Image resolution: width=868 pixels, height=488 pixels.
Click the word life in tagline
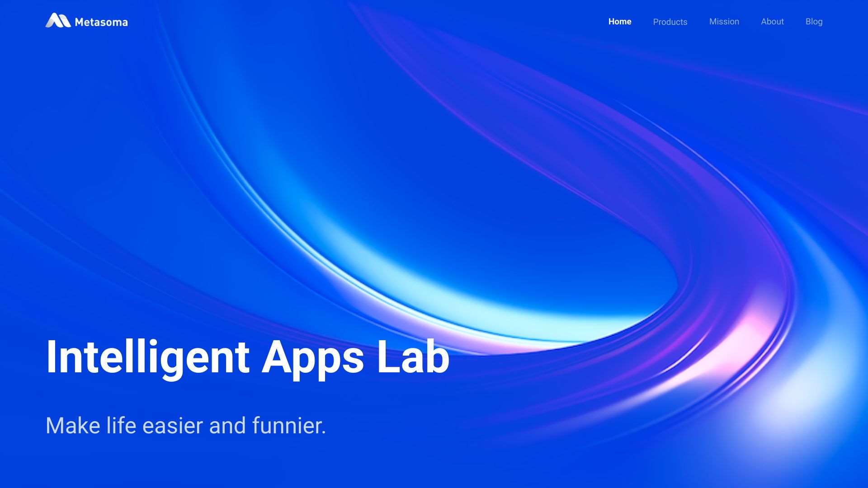tap(121, 426)
